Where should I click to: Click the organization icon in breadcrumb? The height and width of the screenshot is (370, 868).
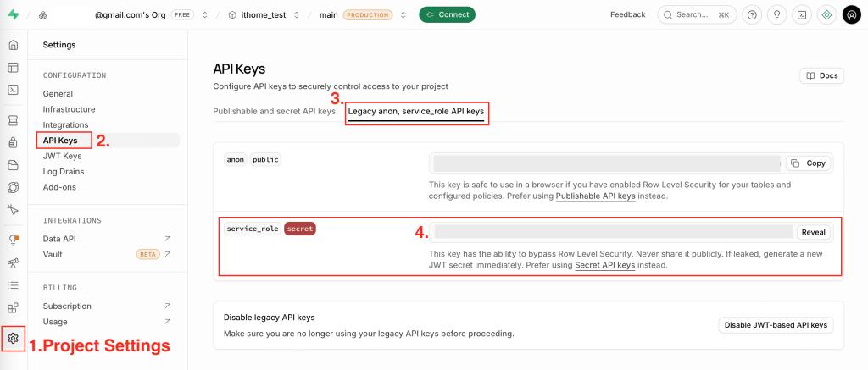[x=43, y=15]
